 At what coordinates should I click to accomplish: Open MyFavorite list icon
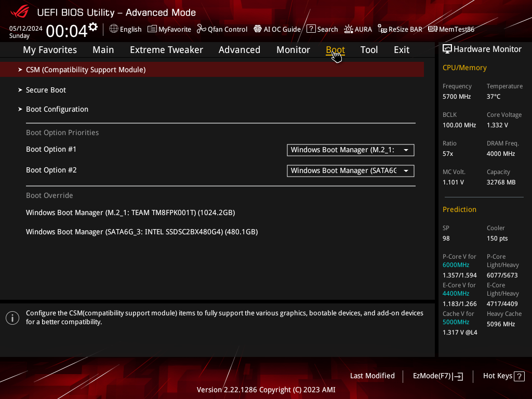[x=152, y=29]
